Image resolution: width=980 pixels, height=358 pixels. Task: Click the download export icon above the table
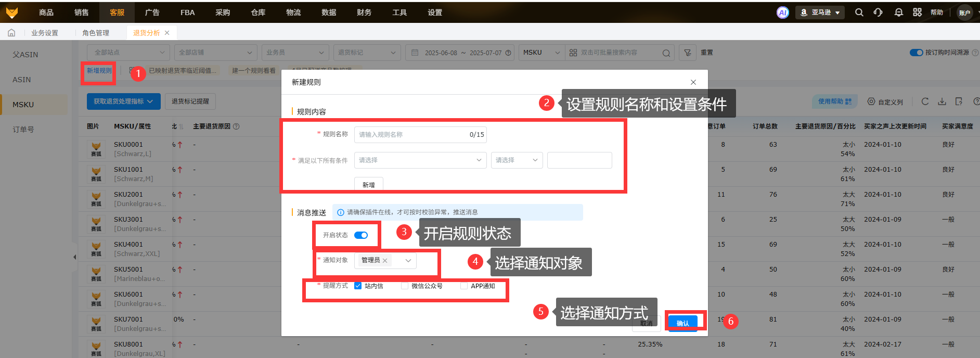[942, 101]
